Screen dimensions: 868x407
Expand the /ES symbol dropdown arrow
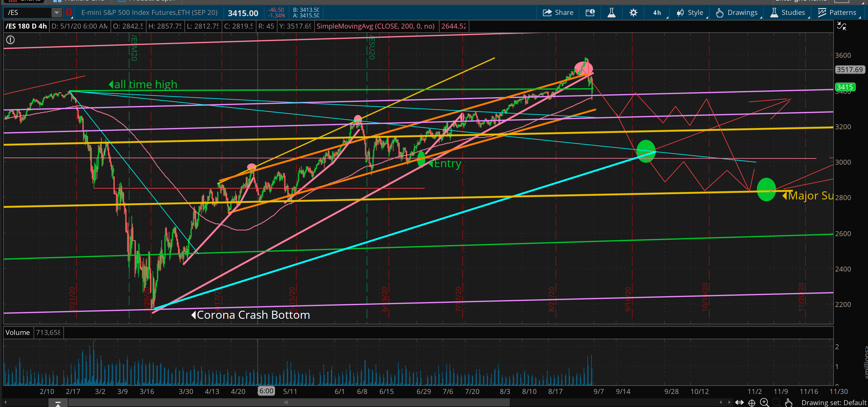tap(57, 13)
